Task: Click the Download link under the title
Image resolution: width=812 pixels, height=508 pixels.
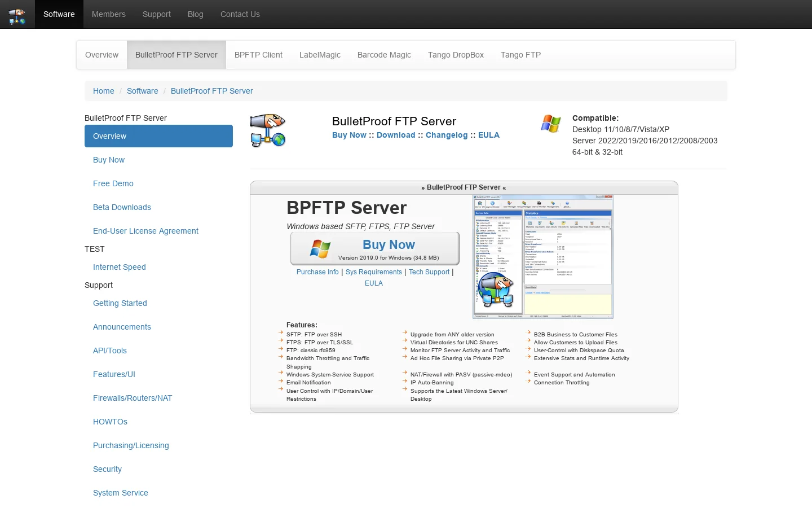Action: click(x=396, y=135)
